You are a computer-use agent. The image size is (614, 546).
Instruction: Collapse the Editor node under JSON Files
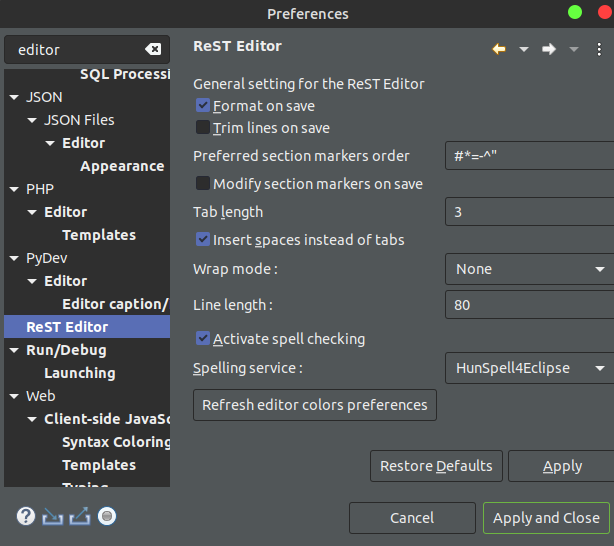[50, 143]
